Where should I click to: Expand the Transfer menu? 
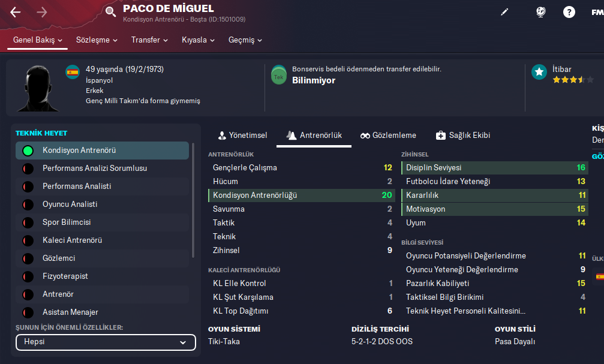click(x=150, y=40)
